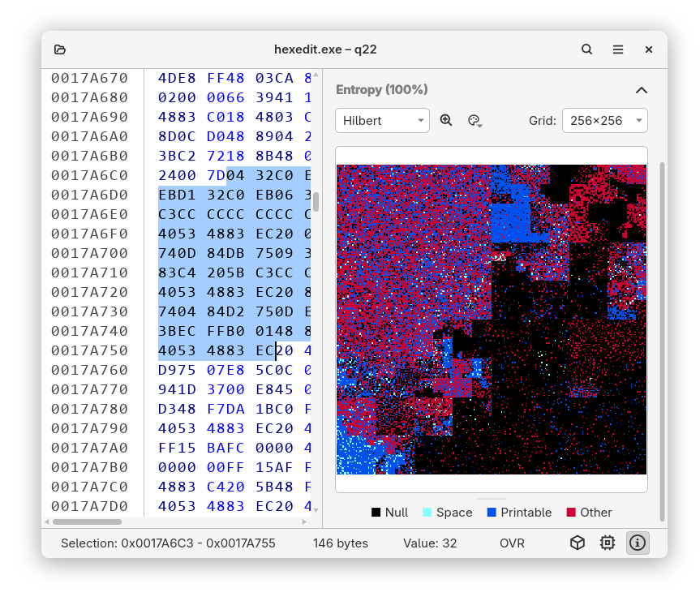This screenshot has width=700, height=601.
Task: Click the side panel vertical scrollbar
Action: tap(663, 341)
